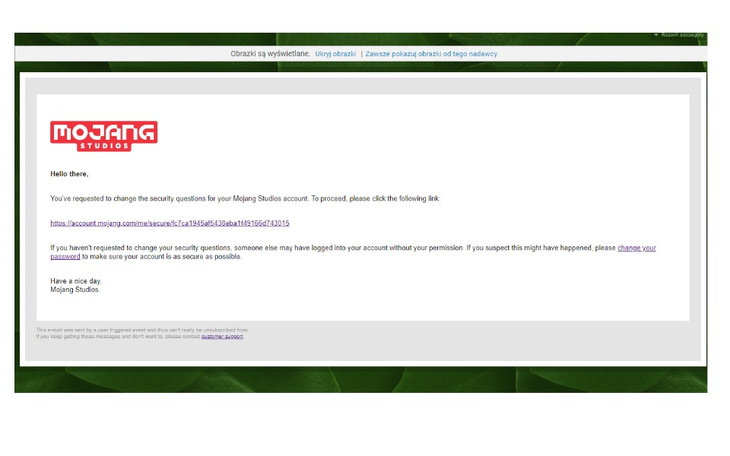Image resolution: width=730 pixels, height=456 pixels.
Task: Open the account.mojang.com secure link
Action: coord(169,223)
